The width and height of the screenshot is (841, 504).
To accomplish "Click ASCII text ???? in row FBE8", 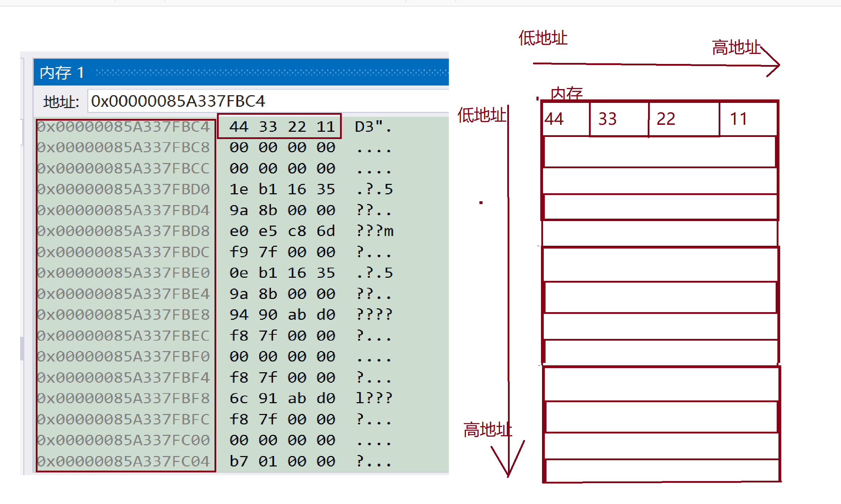I will (374, 315).
